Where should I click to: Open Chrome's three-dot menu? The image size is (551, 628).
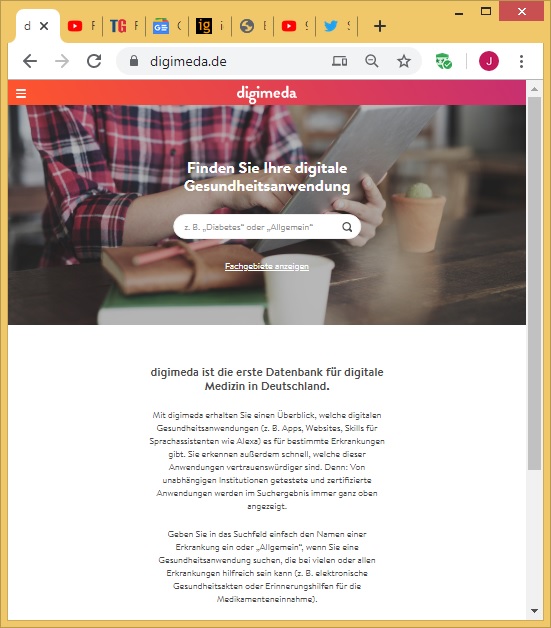pos(521,61)
